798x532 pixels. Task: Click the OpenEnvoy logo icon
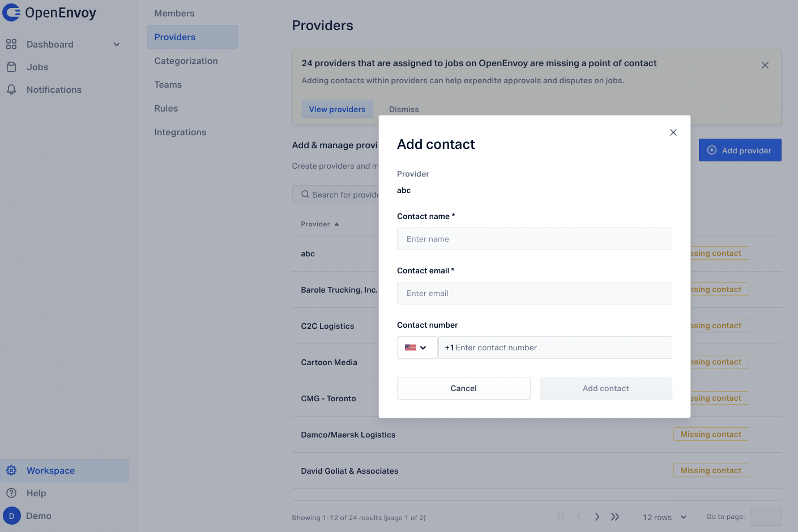click(11, 12)
